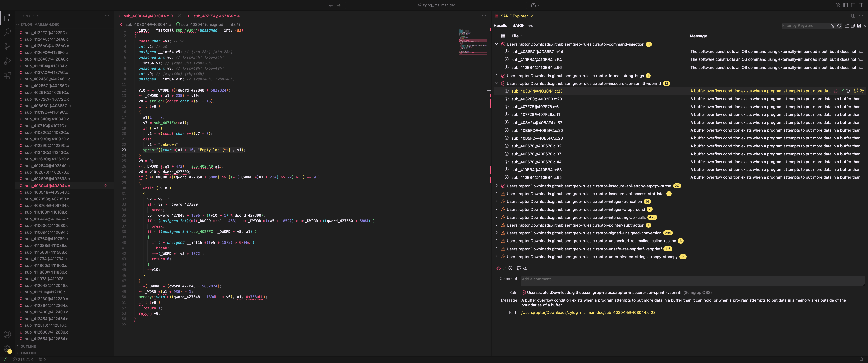Refresh the SARIF results filter
The height and width of the screenshot is (363, 868).
tap(839, 26)
